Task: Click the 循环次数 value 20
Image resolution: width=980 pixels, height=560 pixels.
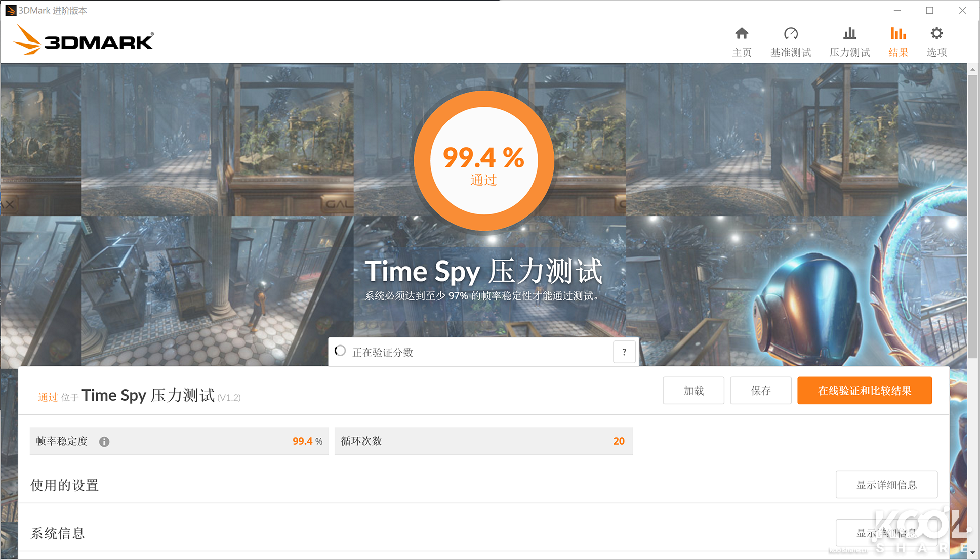Action: pos(619,441)
